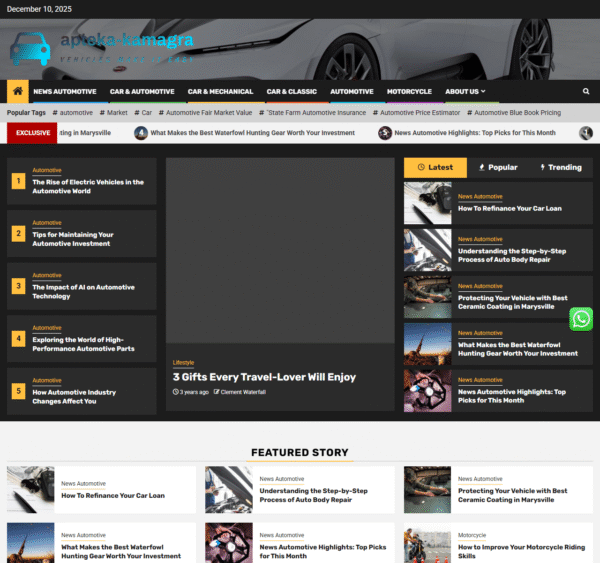
Task: Click the red Exclusive label
Action: click(x=33, y=133)
